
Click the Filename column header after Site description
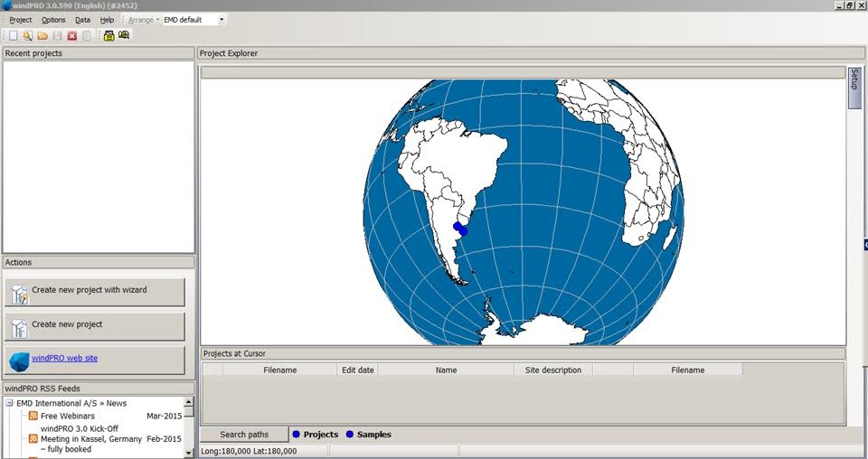(687, 370)
